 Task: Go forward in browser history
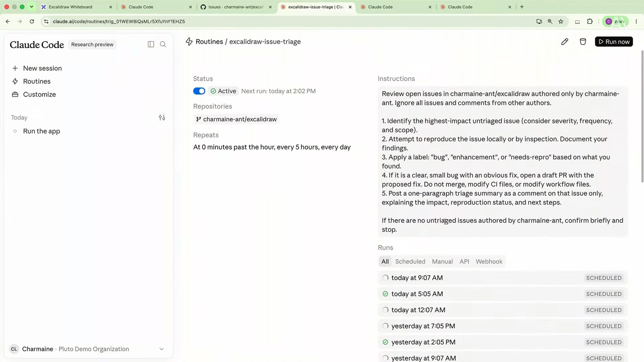click(x=20, y=21)
